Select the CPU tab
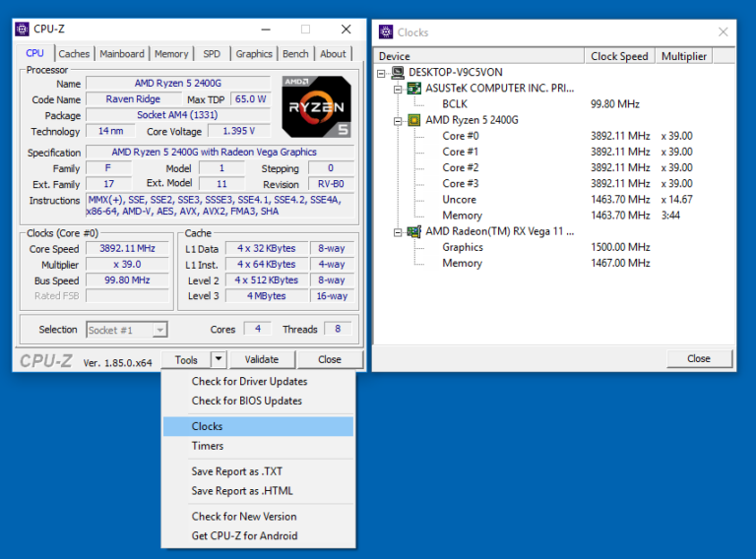Image resolution: width=756 pixels, height=559 pixels. pyautogui.click(x=34, y=53)
